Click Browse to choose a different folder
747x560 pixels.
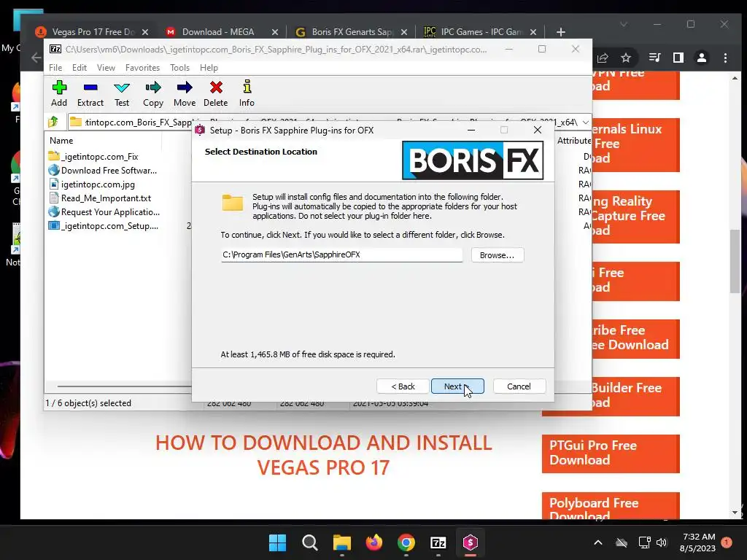[x=497, y=254]
